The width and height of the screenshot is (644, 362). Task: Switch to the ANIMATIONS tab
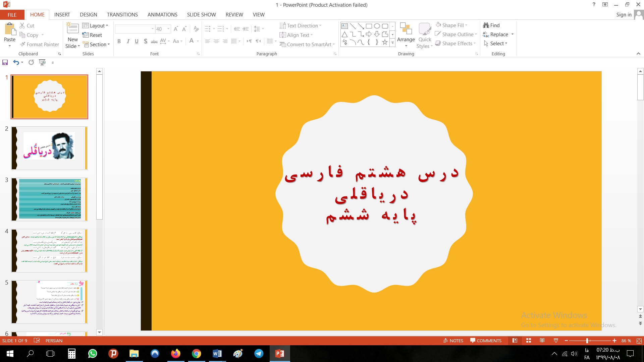click(x=162, y=15)
